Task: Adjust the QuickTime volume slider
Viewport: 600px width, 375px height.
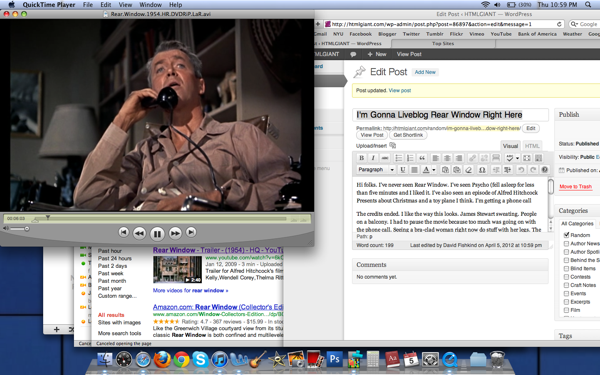Action: pos(19,229)
